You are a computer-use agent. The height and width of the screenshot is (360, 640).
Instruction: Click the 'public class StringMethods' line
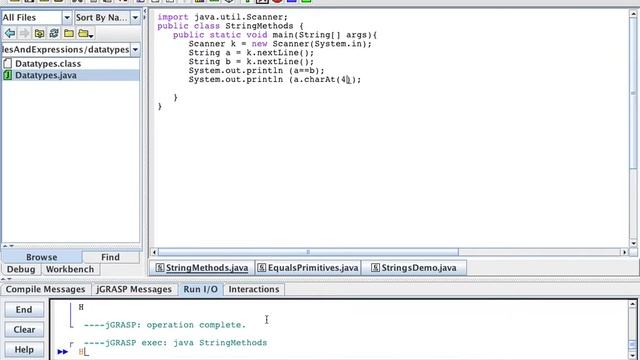pyautogui.click(x=231, y=26)
